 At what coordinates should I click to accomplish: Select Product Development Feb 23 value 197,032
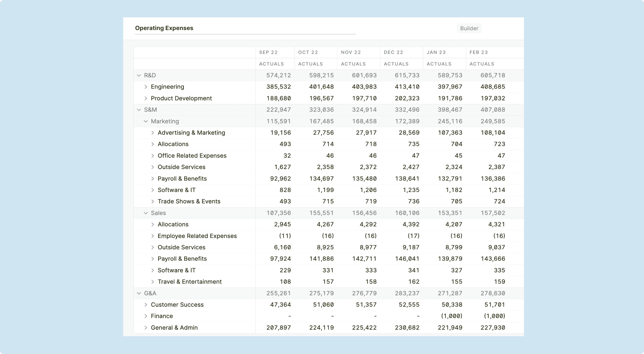(493, 98)
